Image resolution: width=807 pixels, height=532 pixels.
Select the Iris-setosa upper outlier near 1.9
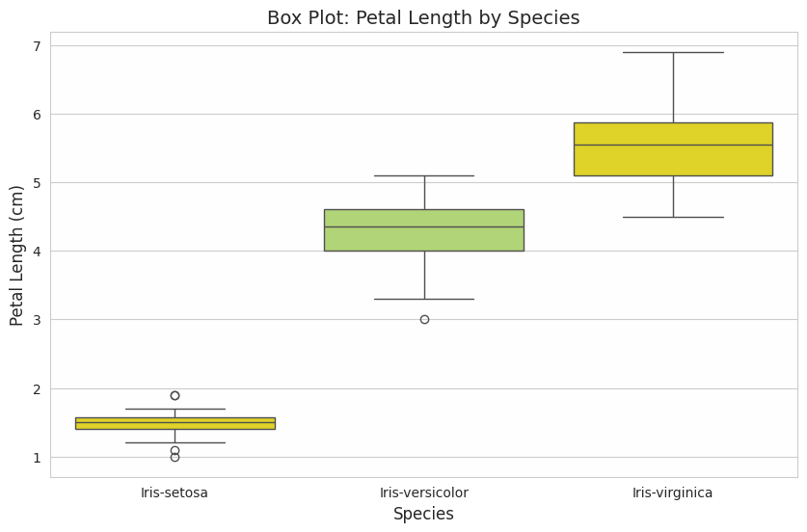click(175, 395)
